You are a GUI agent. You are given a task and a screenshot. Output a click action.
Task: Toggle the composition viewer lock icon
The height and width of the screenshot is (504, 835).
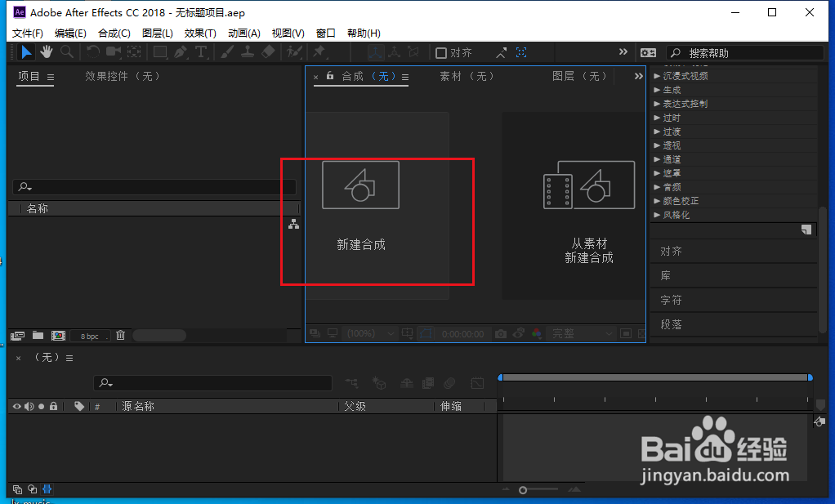click(330, 76)
